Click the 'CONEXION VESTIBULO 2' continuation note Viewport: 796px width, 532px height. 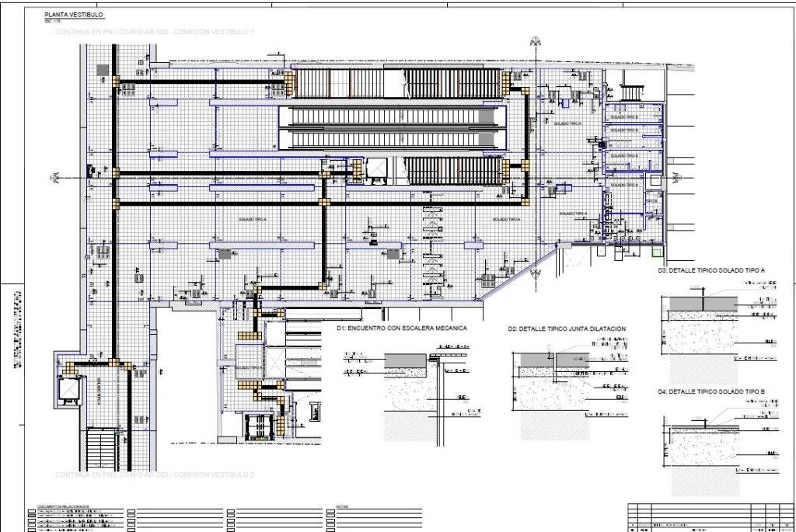(x=155, y=475)
